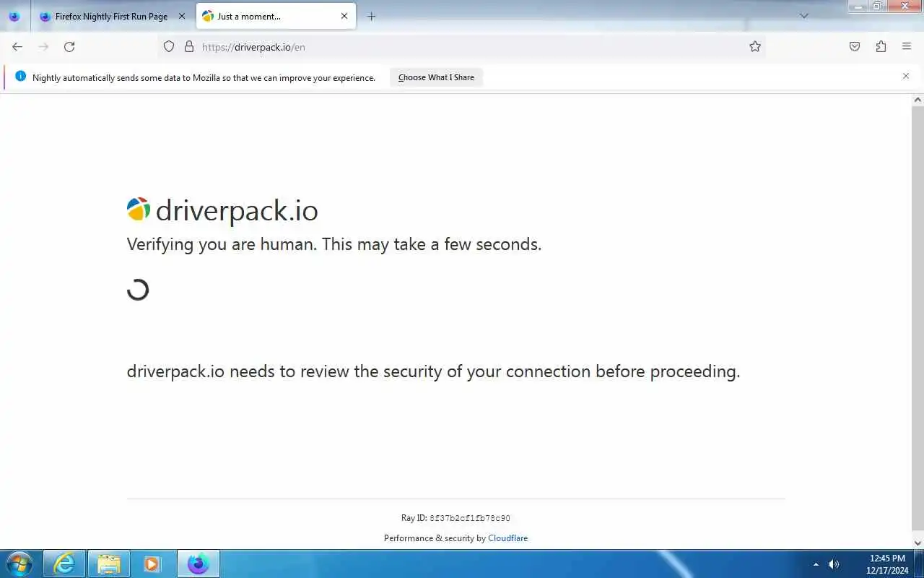This screenshot has width=924, height=578.
Task: Click Firefox Nightly taskbar button
Action: (198, 564)
